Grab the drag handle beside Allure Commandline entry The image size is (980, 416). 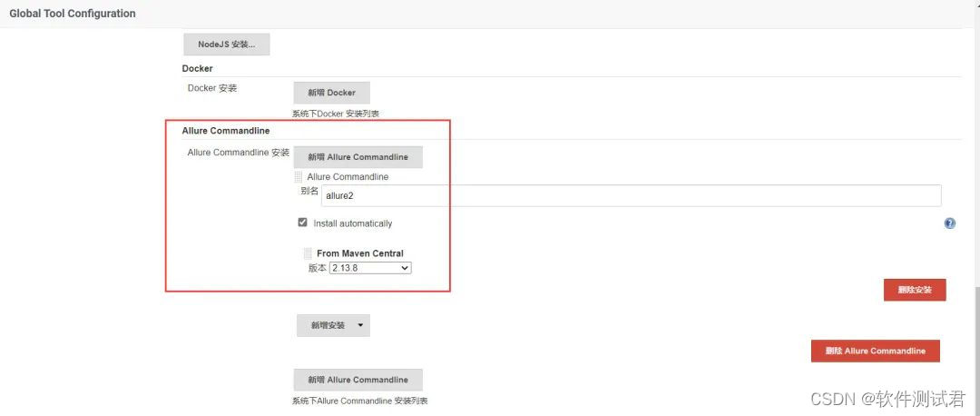pyautogui.click(x=299, y=177)
